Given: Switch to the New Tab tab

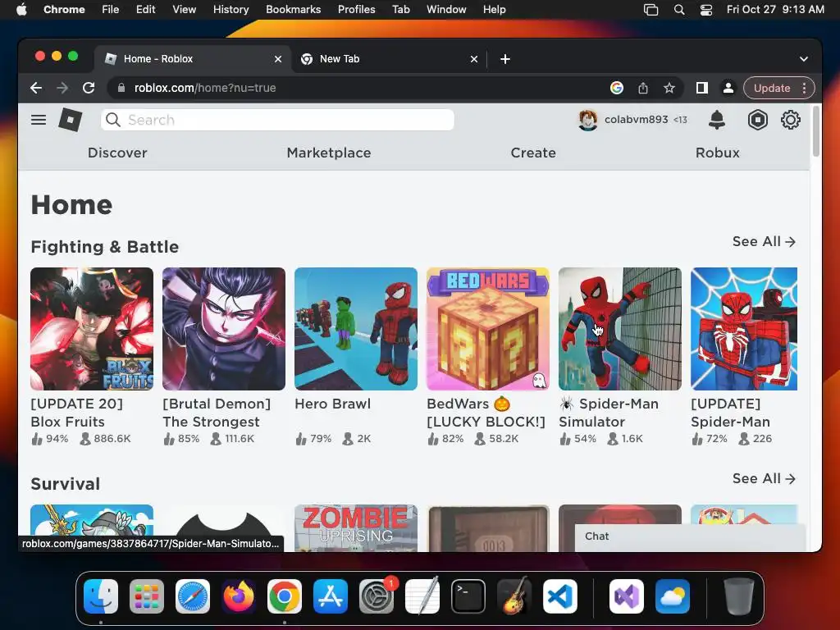Looking at the screenshot, I should (x=390, y=59).
